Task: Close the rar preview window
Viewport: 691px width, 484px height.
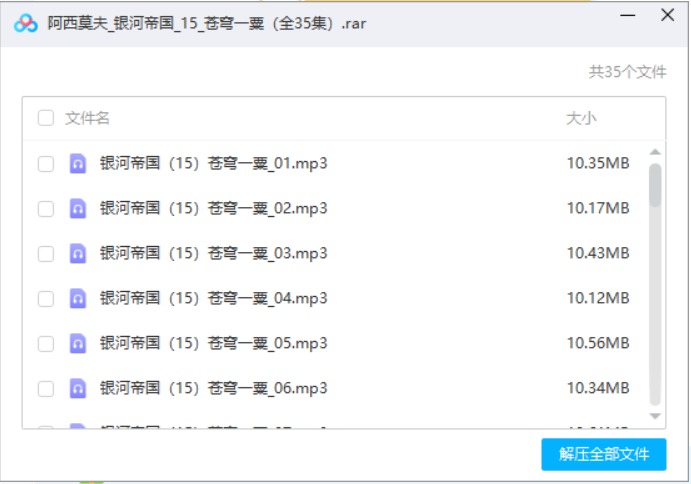Action: pos(667,16)
